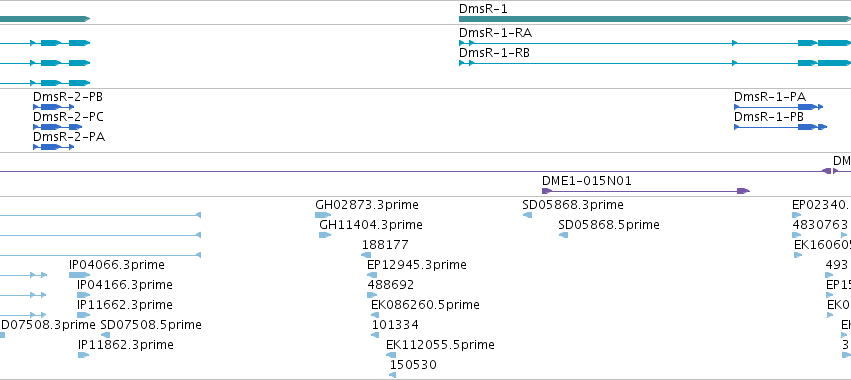Click the DmsR-1-PA protein glyph
The width and height of the screenshot is (851, 380).
779,107
